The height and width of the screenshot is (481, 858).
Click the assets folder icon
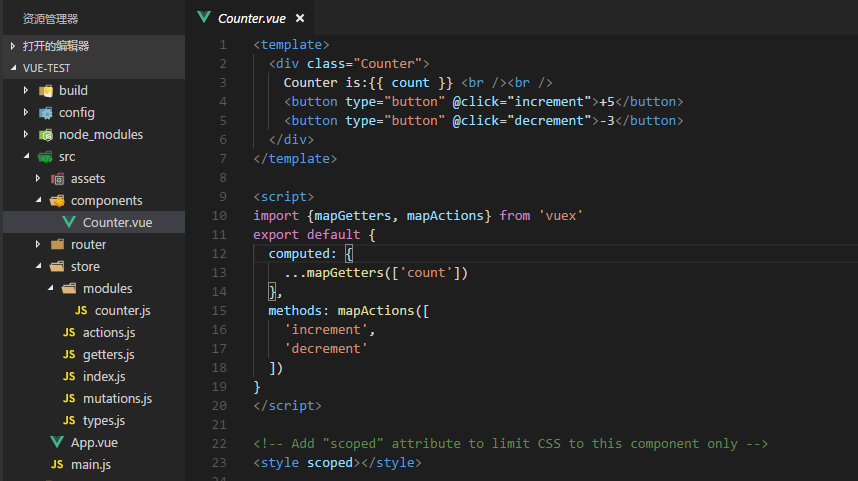(x=57, y=179)
